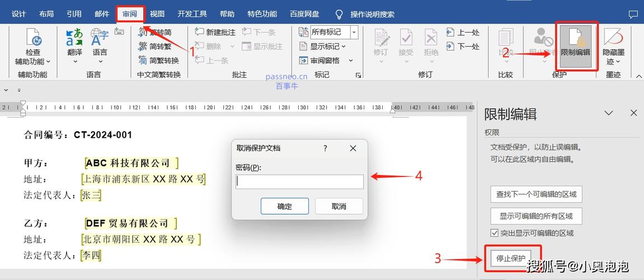Click the 删除 comment button
Viewport: 644px width, 280px height.
click(x=208, y=46)
